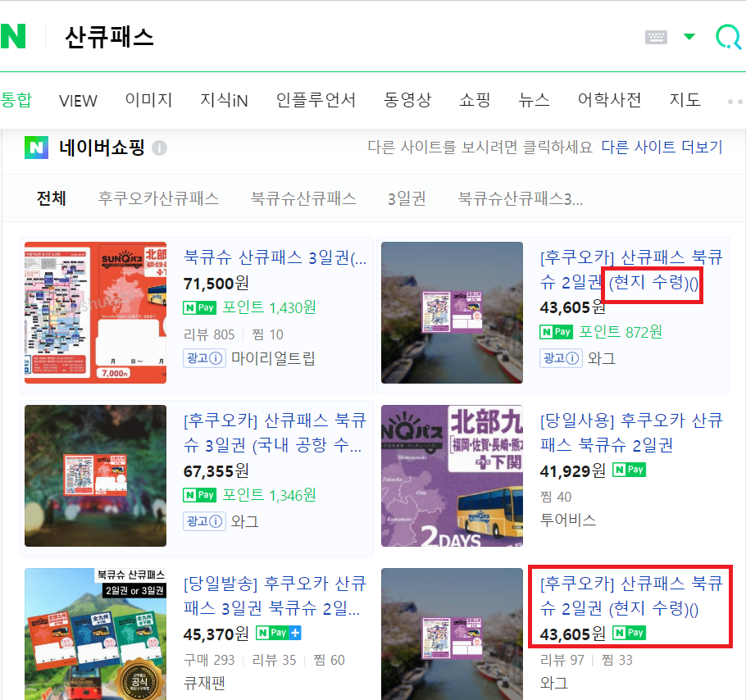
Task: Click the Naver Shopping N logo icon
Action: [x=36, y=148]
